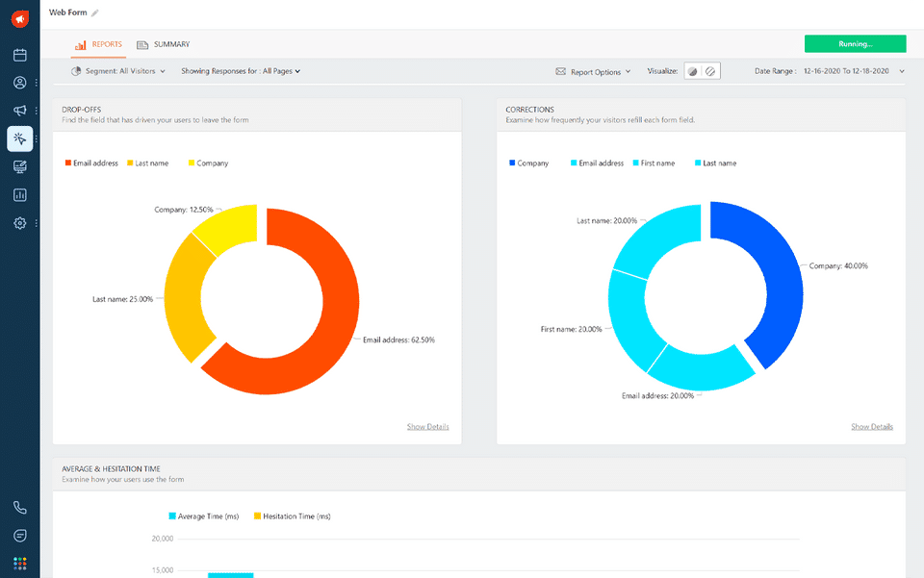This screenshot has width=924, height=578.
Task: Click Show Details in Drop-offs panel
Action: click(x=427, y=427)
